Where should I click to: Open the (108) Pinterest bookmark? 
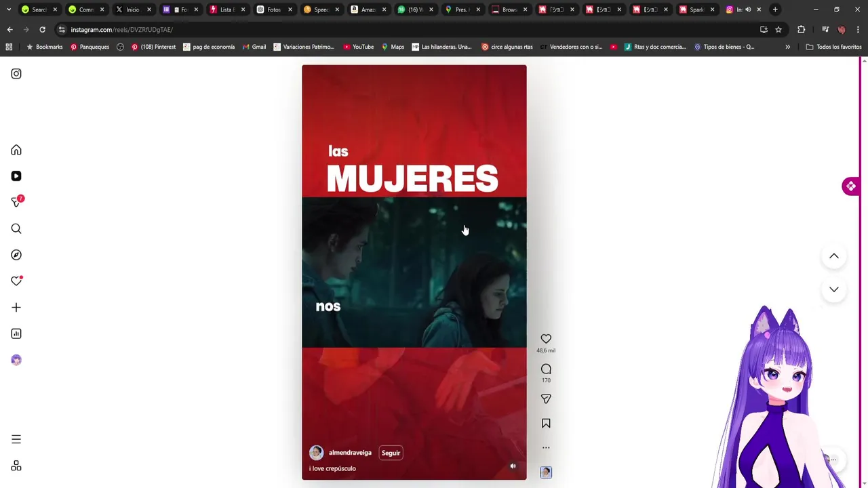click(153, 47)
